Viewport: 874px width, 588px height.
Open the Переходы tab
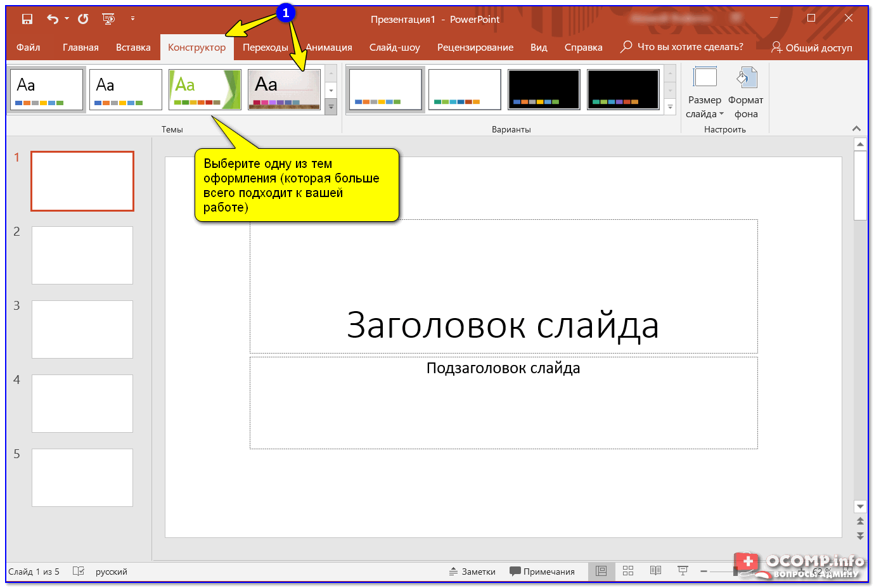(265, 48)
